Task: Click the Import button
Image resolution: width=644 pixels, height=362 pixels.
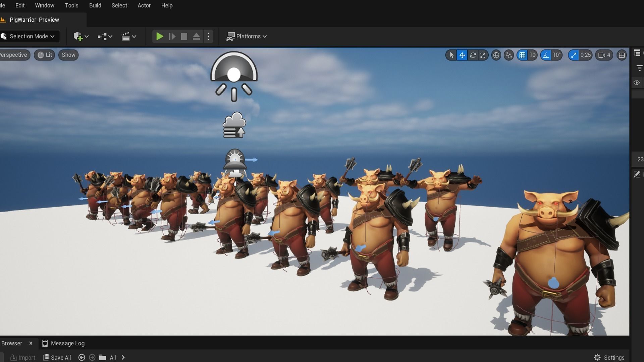Action: [23, 358]
